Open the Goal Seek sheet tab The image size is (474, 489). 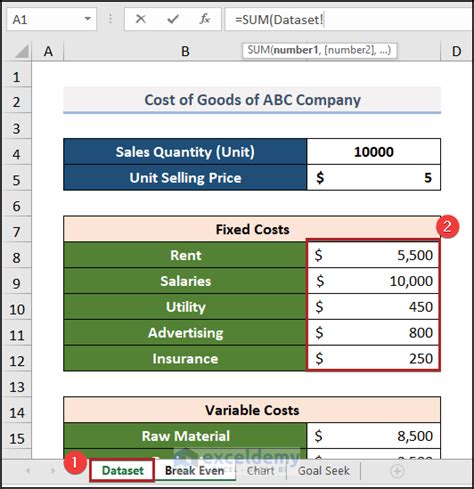pos(324,471)
